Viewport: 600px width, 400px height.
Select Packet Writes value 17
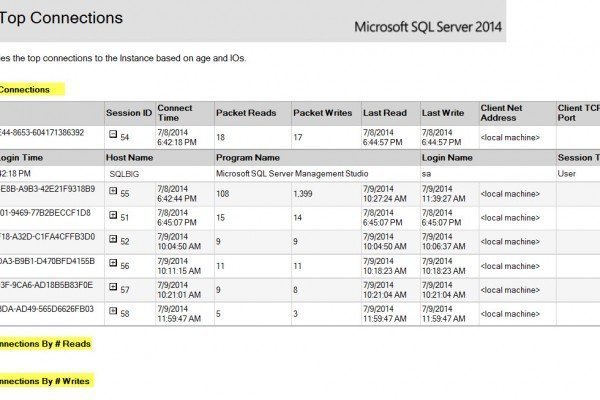298,137
